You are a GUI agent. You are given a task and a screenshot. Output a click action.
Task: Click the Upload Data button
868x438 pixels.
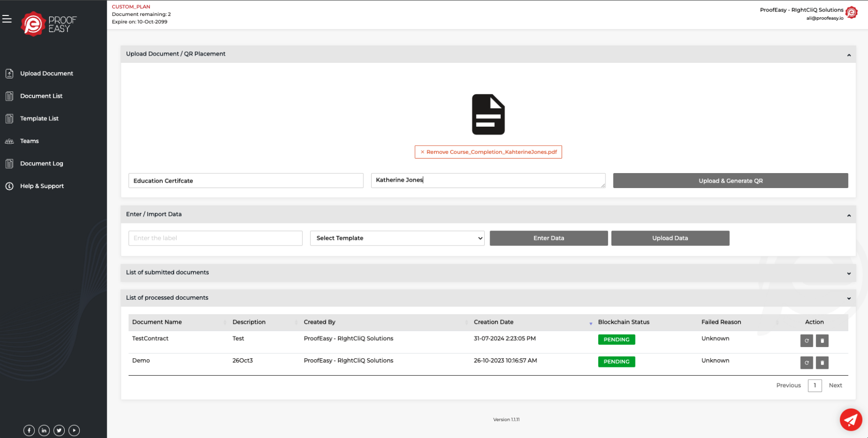(670, 238)
